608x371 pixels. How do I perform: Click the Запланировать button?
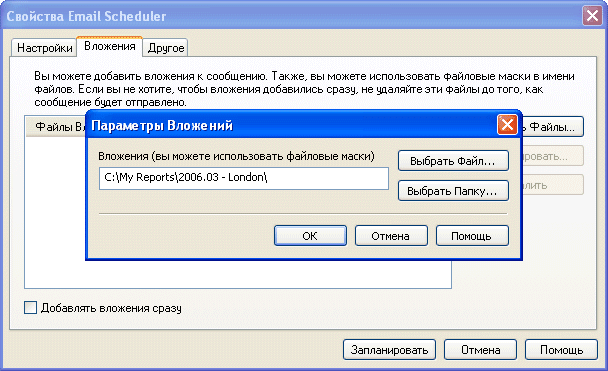pyautogui.click(x=389, y=350)
